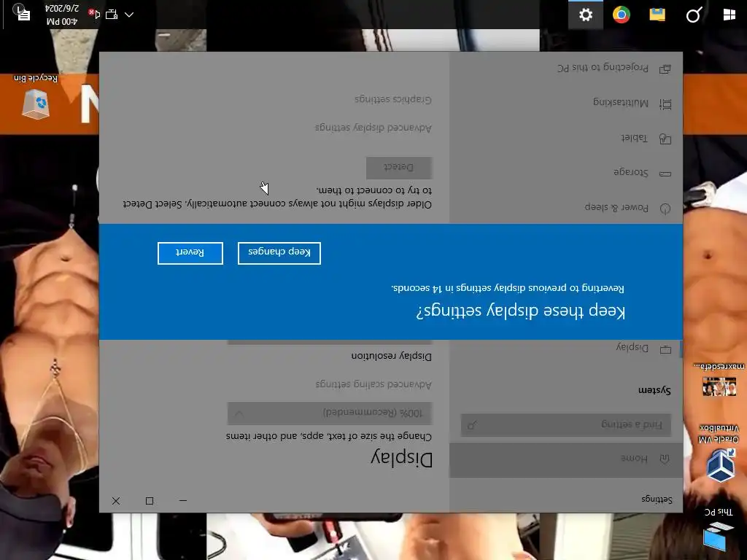This screenshot has width=747, height=560.
Task: Show hidden tray icons chevron
Action: click(x=129, y=15)
